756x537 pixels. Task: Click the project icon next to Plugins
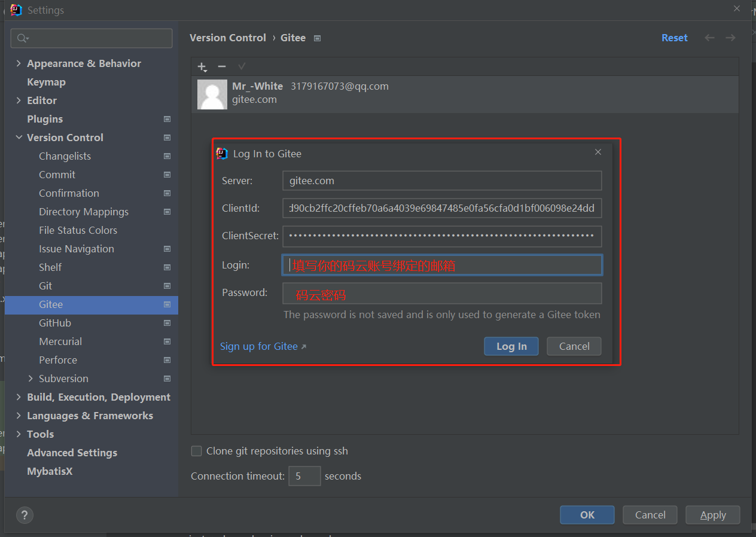167,119
